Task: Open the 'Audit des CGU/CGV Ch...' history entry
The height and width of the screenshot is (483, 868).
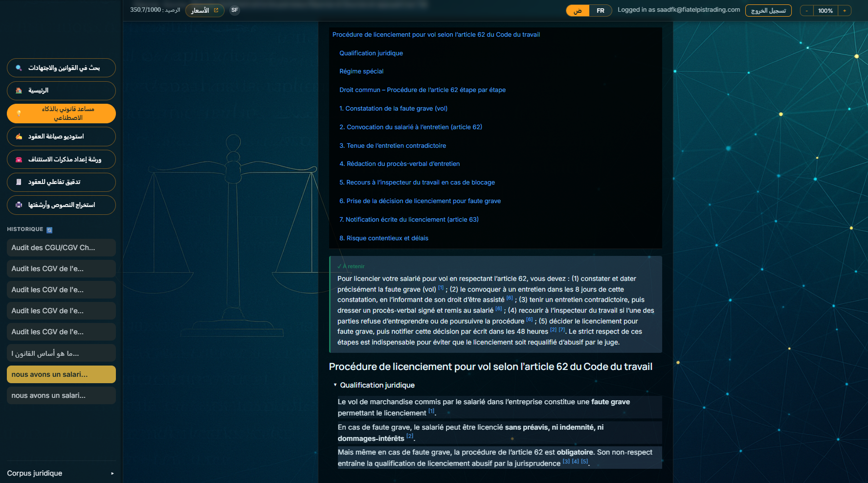Action: coord(61,248)
